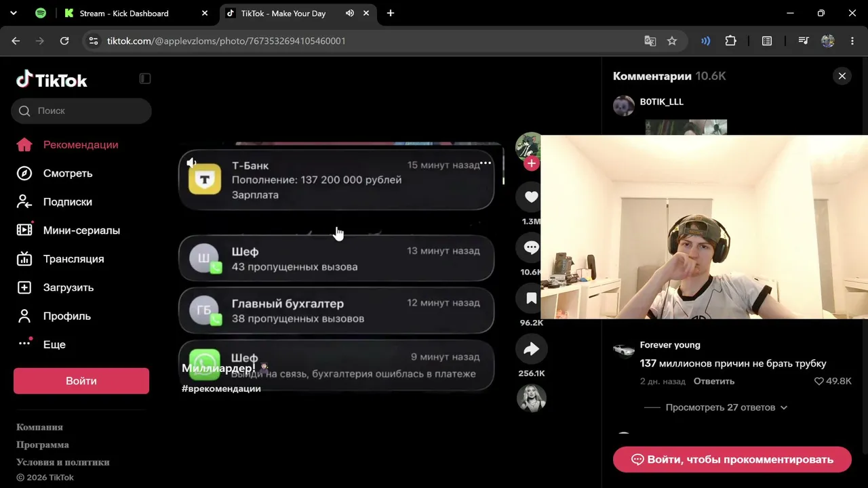Save the post with the bookmark icon
This screenshot has width=868, height=488.
click(531, 298)
